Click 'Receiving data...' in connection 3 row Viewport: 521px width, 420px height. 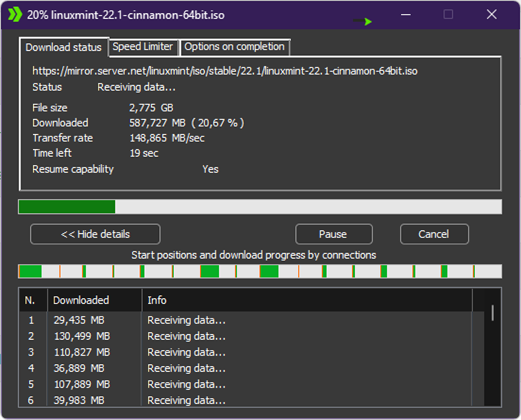click(187, 352)
